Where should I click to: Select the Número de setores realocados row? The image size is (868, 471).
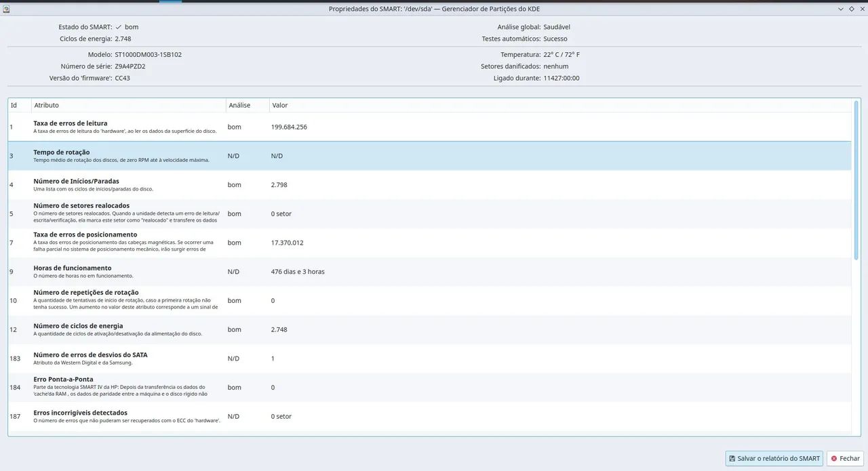click(430, 213)
